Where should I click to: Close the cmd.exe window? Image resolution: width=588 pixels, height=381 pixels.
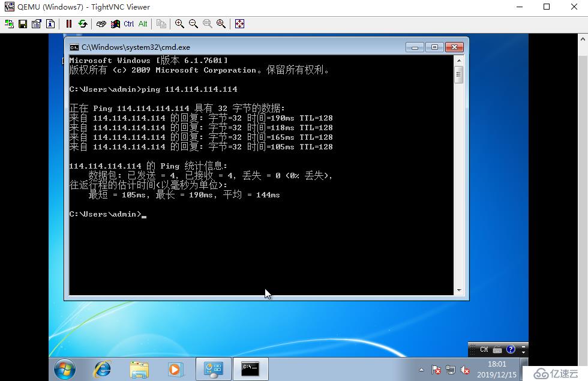(x=455, y=47)
